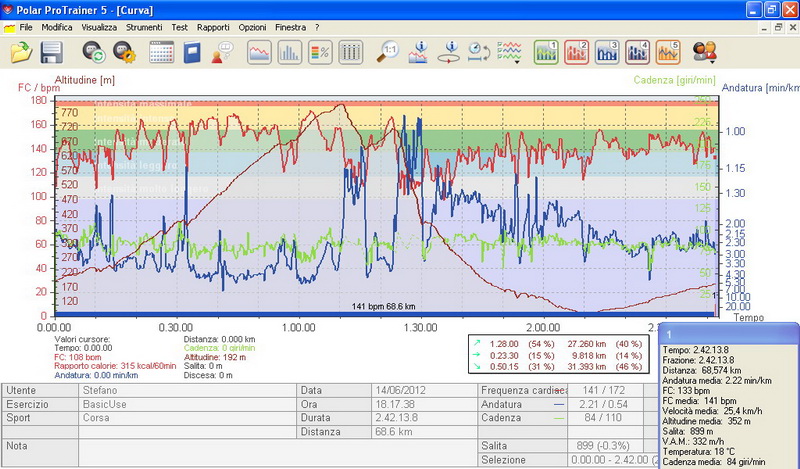800x469 pixels.
Task: Click the multi-line curves selection icon
Action: (x=510, y=51)
